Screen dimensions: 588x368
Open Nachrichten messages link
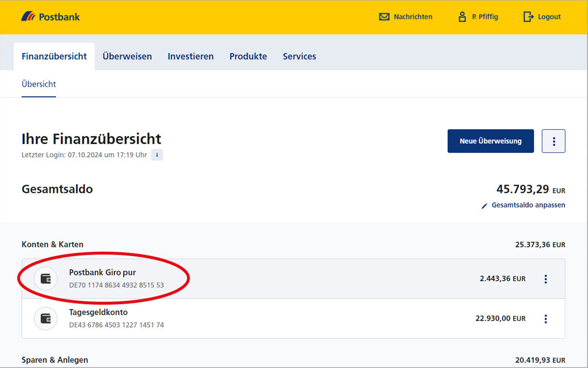tap(413, 17)
